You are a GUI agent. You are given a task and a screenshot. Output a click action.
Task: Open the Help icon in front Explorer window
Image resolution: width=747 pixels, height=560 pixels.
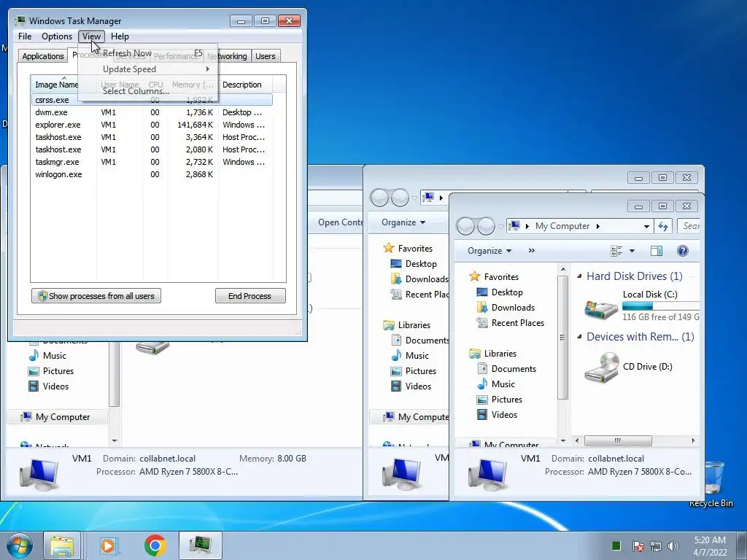(682, 251)
